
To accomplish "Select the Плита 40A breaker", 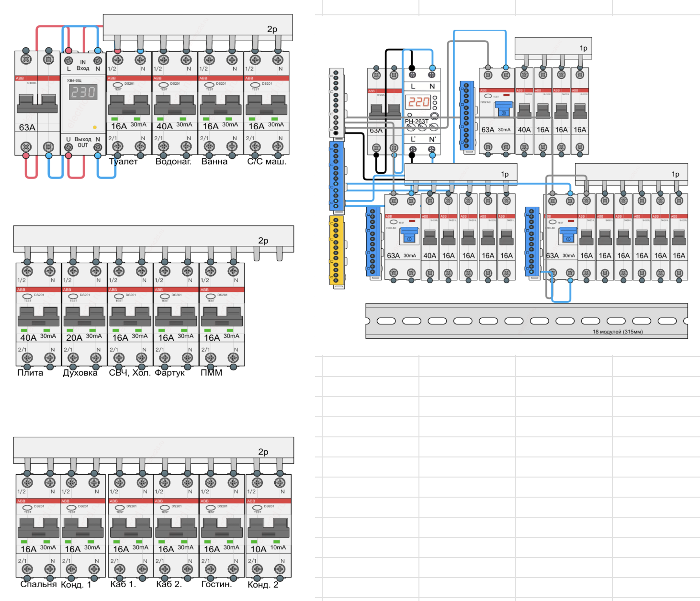I will 38,314.
